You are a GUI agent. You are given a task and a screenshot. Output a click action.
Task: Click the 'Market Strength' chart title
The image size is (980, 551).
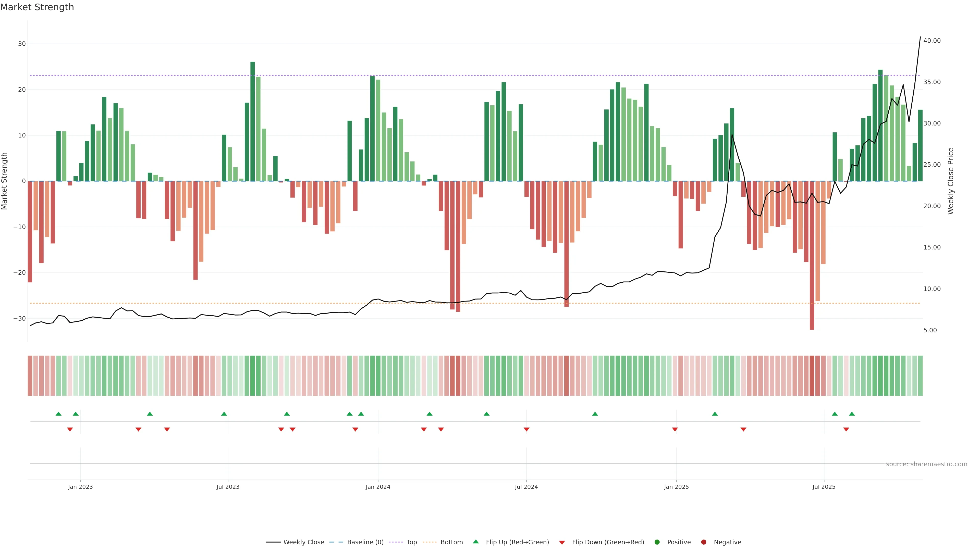tap(37, 7)
